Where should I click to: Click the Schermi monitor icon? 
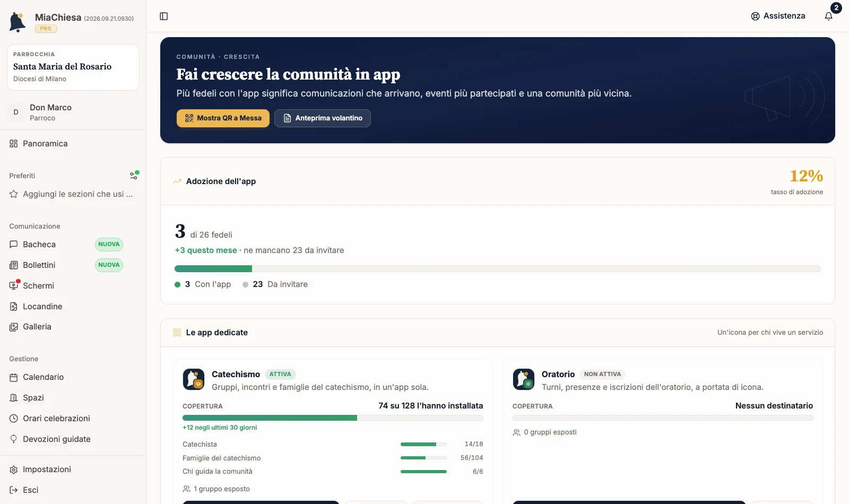coord(14,286)
